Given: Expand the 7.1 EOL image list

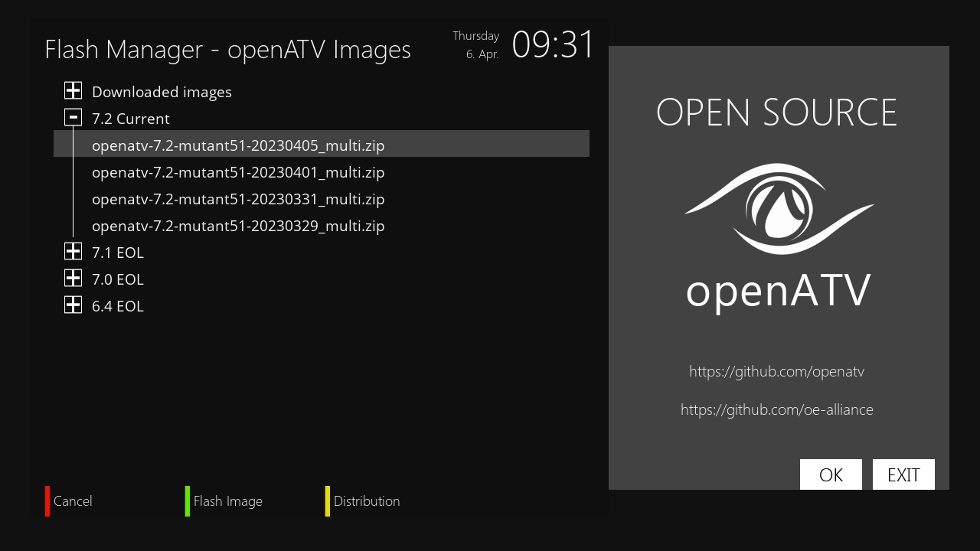Looking at the screenshot, I should 73,250.
